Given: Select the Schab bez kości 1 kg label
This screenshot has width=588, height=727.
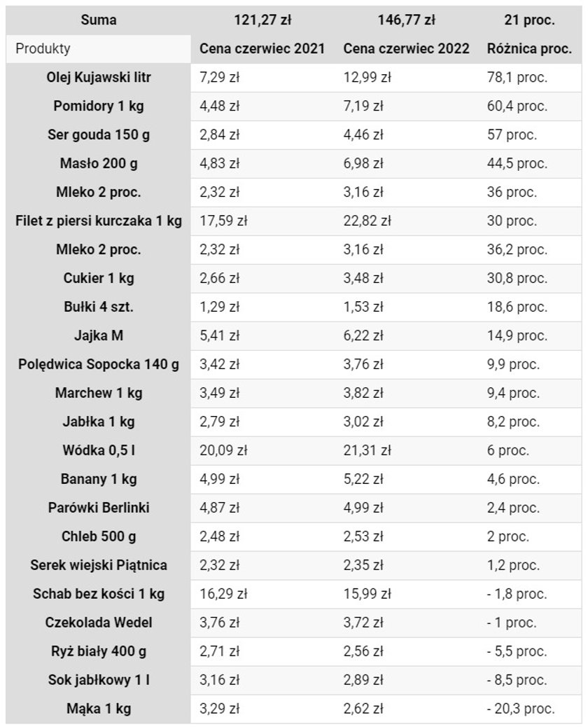Looking at the screenshot, I should pyautogui.click(x=99, y=594).
